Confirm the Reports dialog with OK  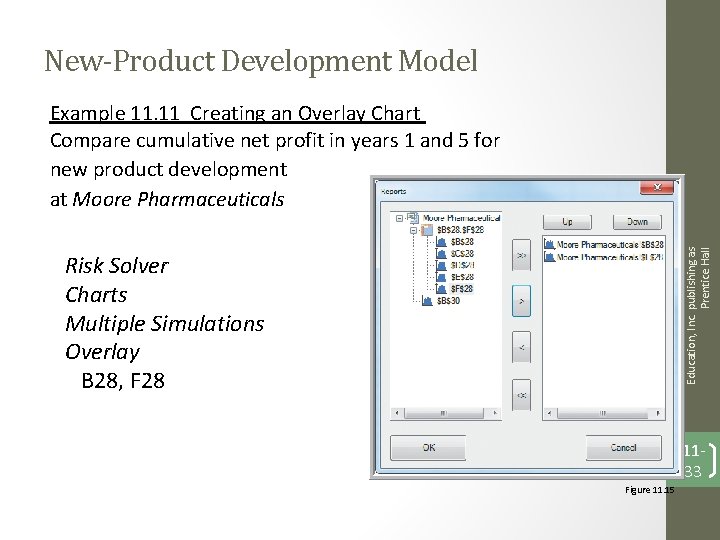click(x=428, y=448)
